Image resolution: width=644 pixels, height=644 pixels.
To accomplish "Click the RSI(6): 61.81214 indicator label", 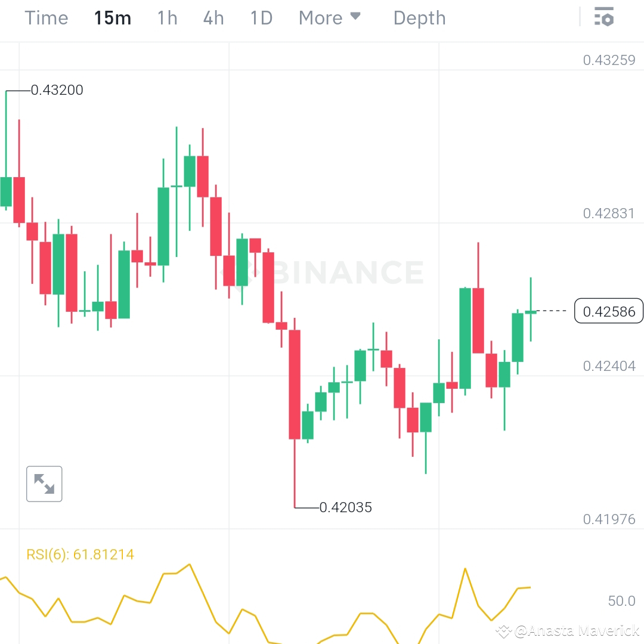I will coord(81,554).
